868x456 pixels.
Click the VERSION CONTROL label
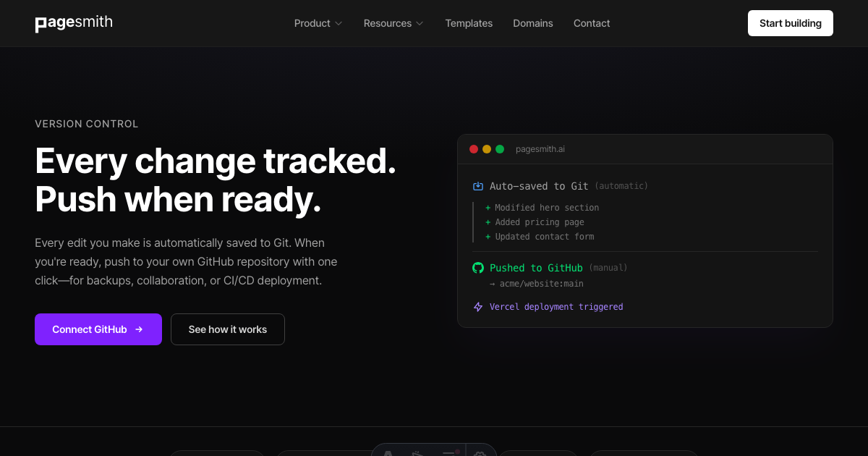click(87, 124)
